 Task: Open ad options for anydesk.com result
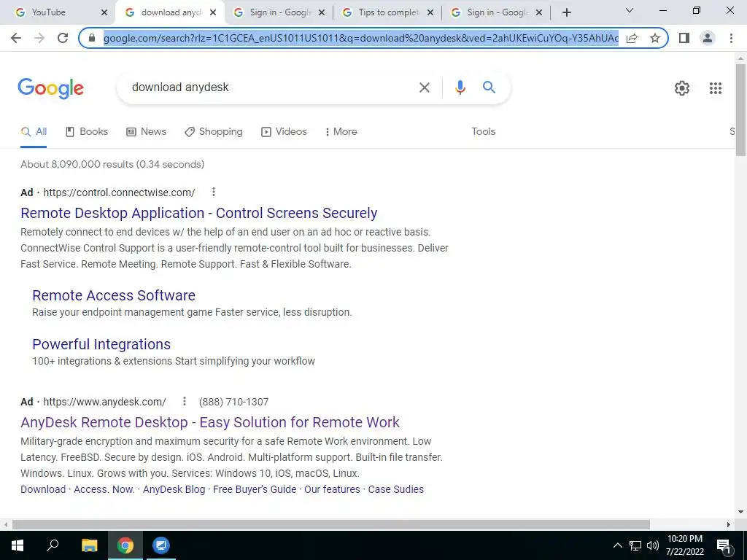click(185, 402)
